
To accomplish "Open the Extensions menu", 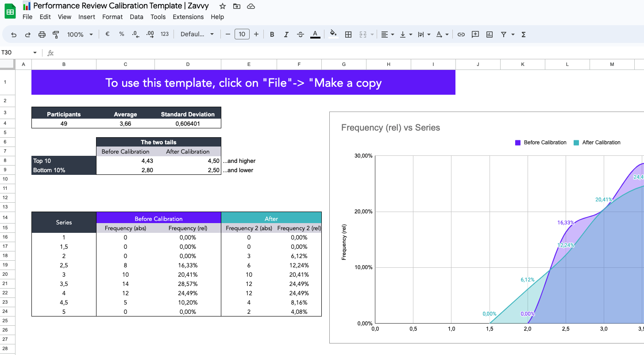I will click(x=188, y=17).
